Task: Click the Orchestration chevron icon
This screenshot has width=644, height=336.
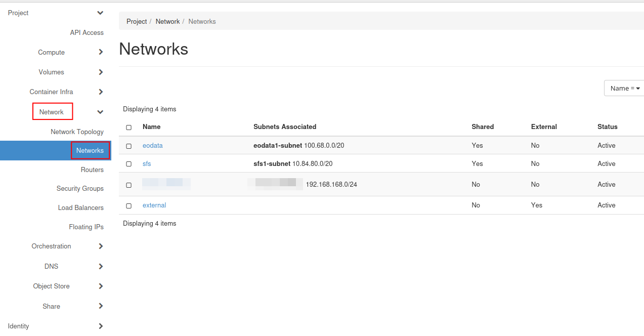Action: [x=101, y=246]
